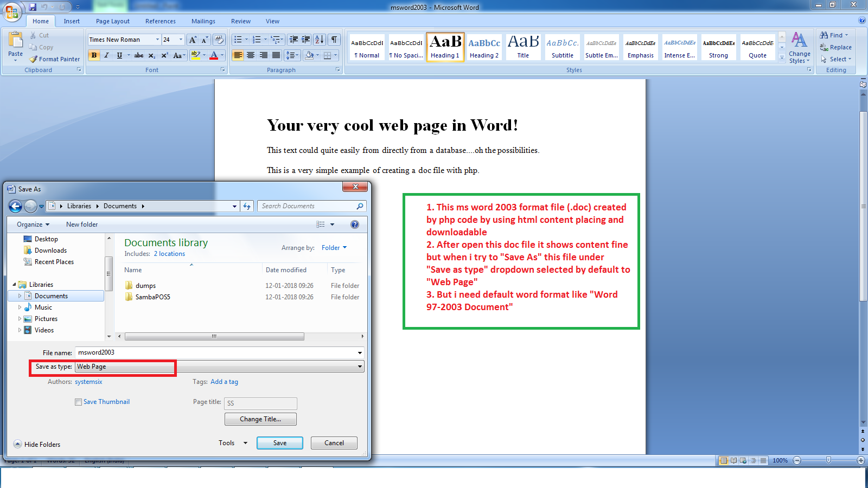
Task: Switch to the References tab
Action: [x=161, y=21]
